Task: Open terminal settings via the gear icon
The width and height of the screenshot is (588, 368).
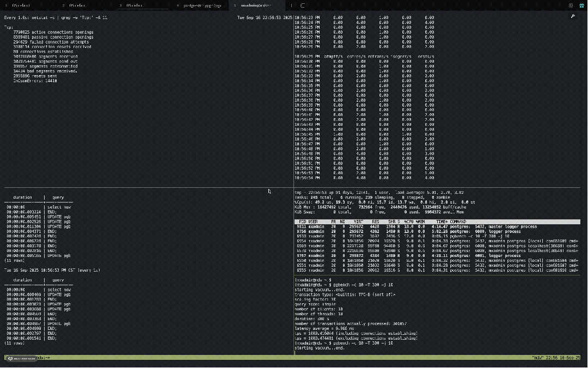Action: 571,5
